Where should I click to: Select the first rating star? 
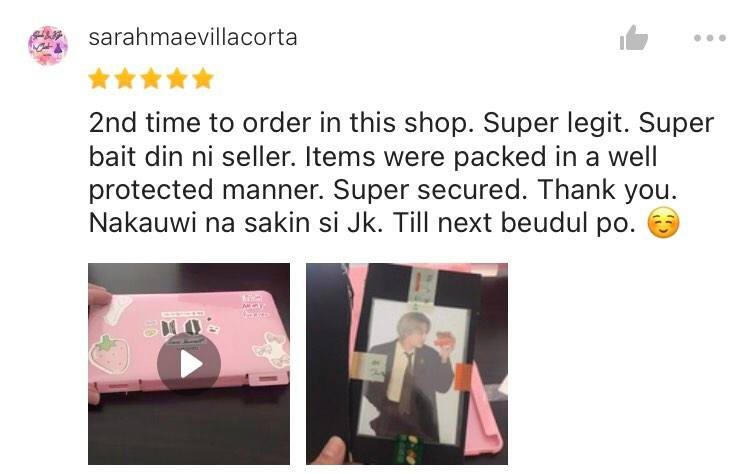tap(99, 78)
